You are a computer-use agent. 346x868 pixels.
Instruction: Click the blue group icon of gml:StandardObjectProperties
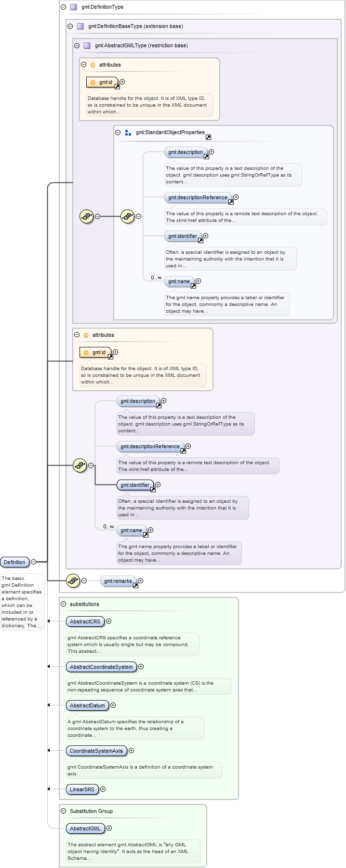(x=128, y=133)
